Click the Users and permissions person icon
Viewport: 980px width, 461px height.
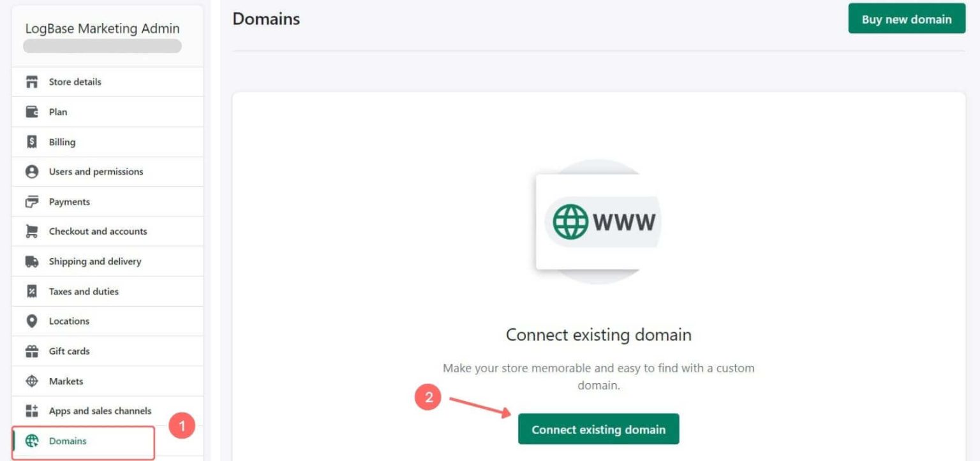(32, 172)
